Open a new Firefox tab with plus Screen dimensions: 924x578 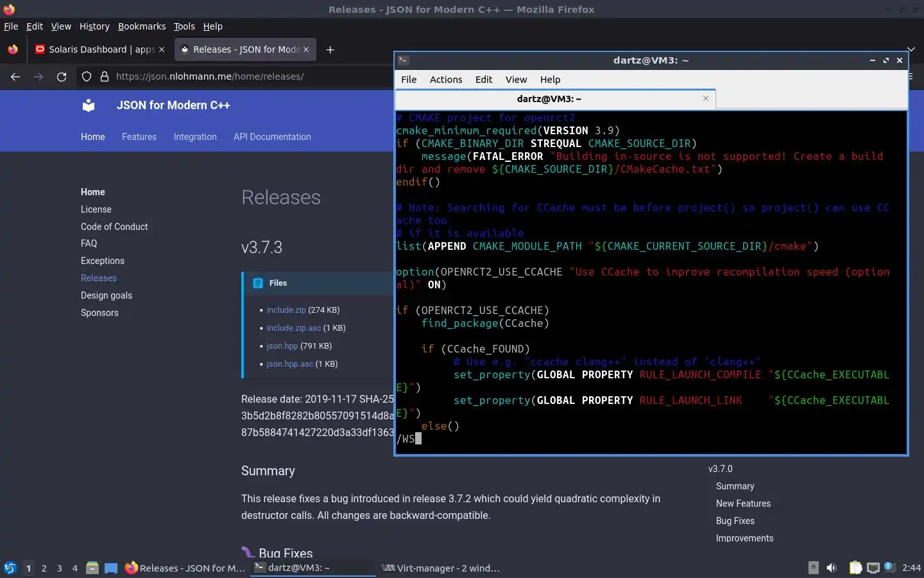tap(330, 49)
